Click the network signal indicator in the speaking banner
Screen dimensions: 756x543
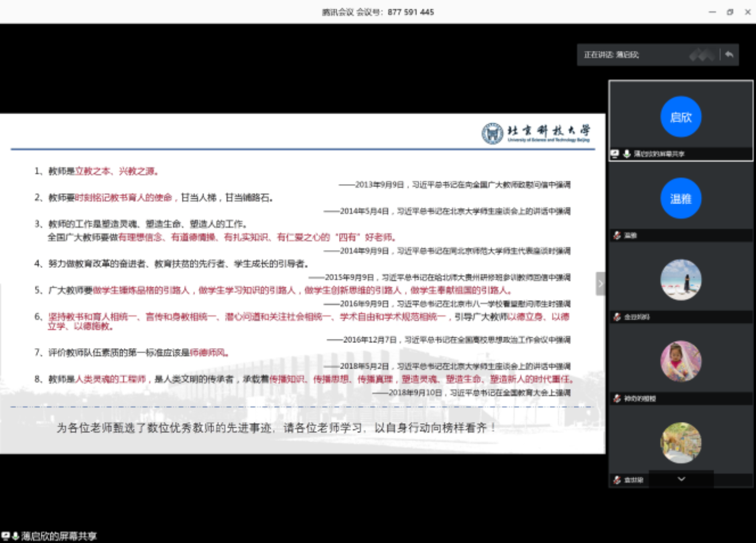(x=701, y=54)
